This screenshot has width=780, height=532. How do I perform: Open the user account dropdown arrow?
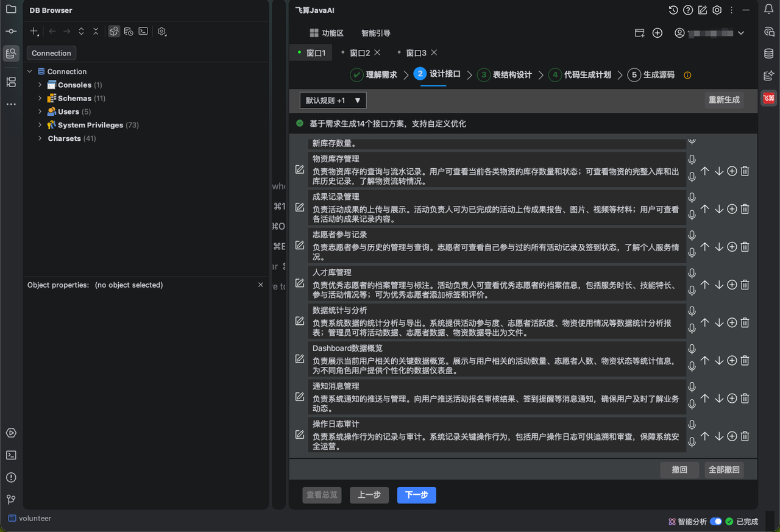click(741, 33)
